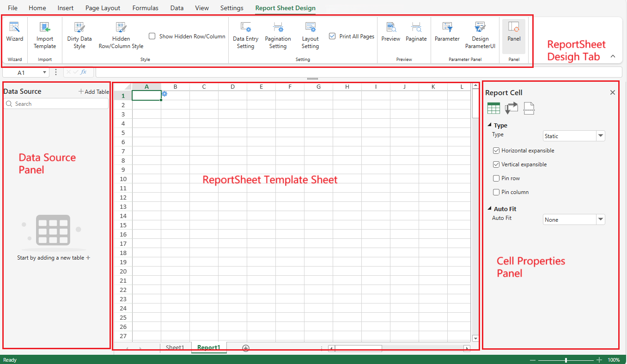The height and width of the screenshot is (364, 627).
Task: Select the page break icon in Report Cell
Action: 529,108
